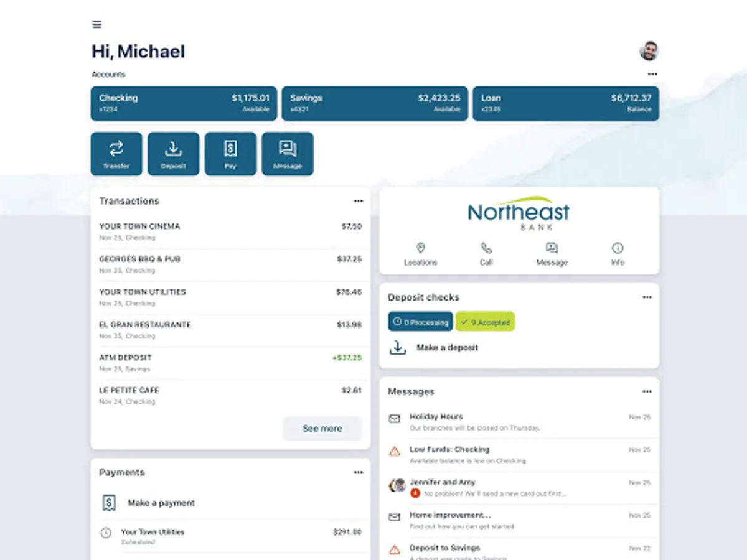Screen dimensions: 747x560
Task: Click the Call phone icon
Action: click(x=486, y=248)
